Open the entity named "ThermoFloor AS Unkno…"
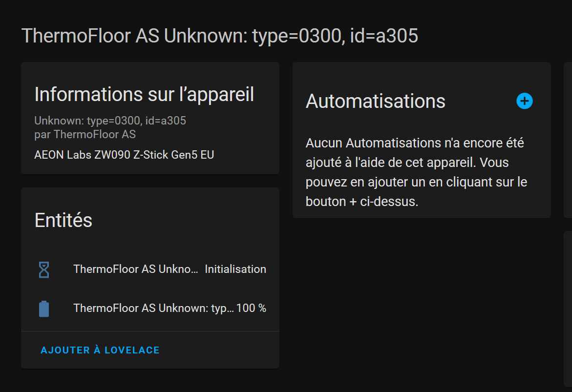 (136, 269)
